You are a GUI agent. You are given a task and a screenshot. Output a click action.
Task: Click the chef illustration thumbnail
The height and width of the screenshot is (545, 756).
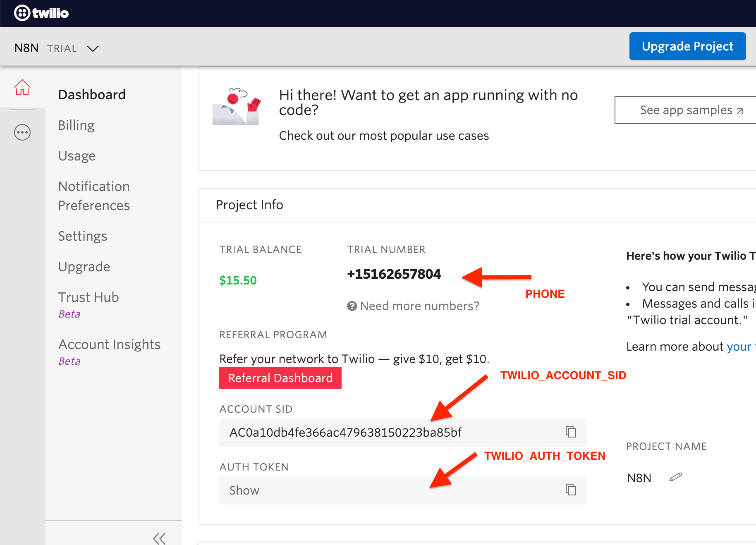tap(237, 106)
